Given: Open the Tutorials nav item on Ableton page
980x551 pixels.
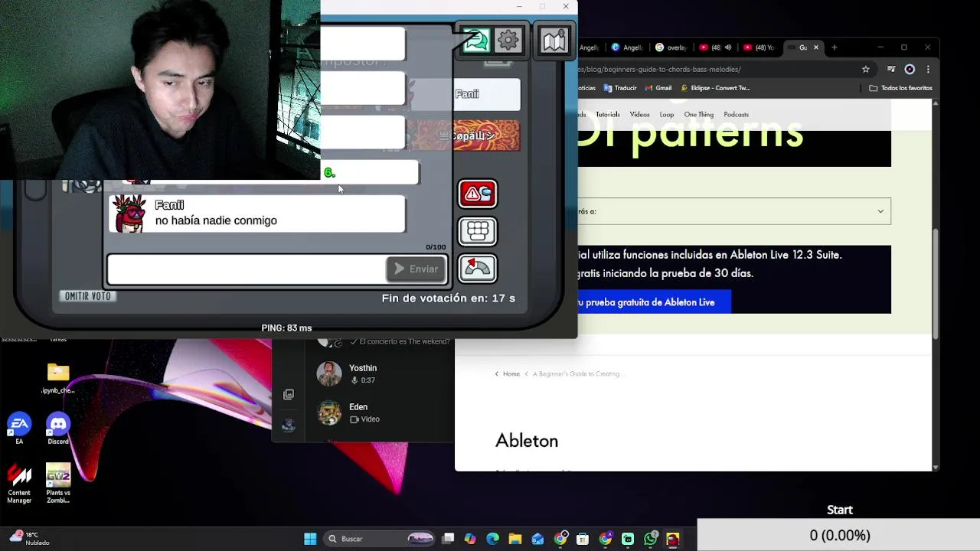Looking at the screenshot, I should (608, 115).
